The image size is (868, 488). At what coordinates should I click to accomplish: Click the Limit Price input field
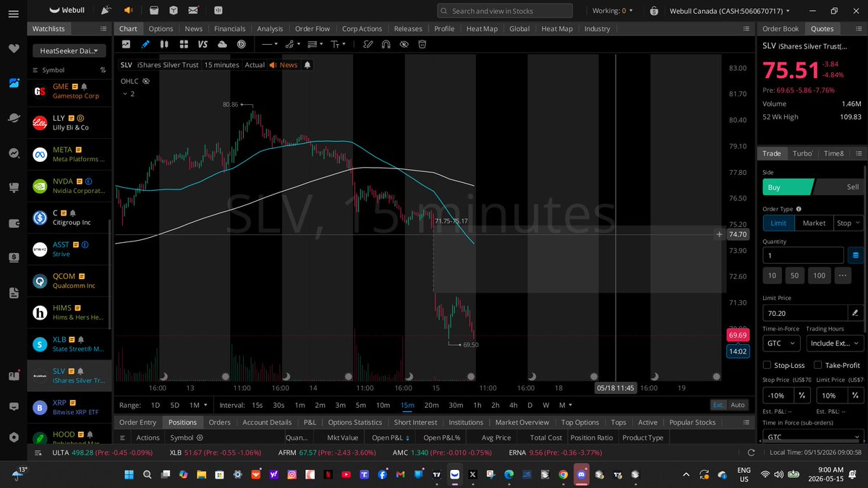804,313
